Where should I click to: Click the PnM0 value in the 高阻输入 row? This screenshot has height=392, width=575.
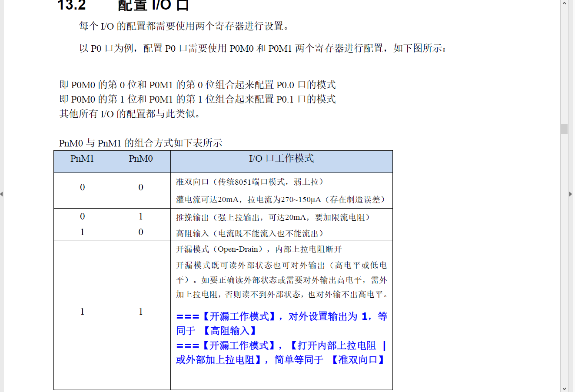(141, 232)
